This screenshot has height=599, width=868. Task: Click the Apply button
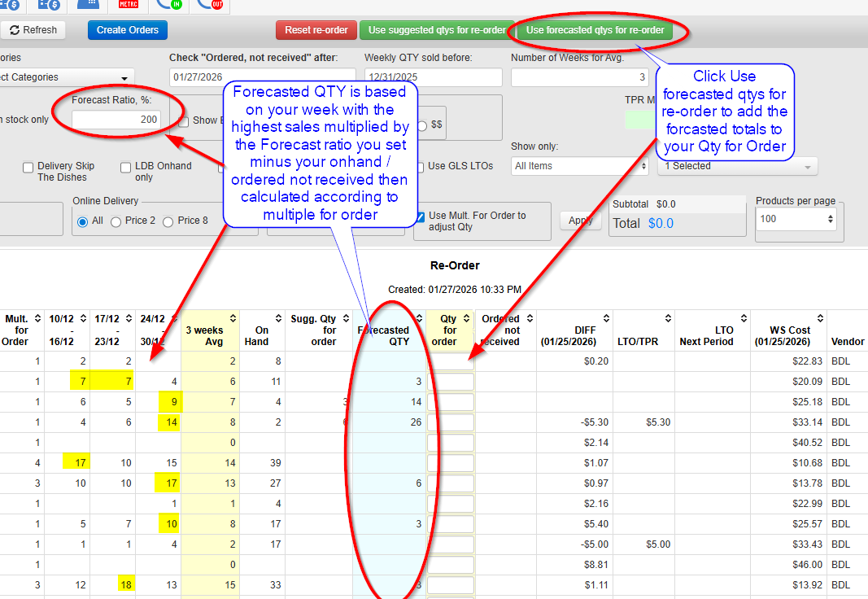pyautogui.click(x=581, y=221)
